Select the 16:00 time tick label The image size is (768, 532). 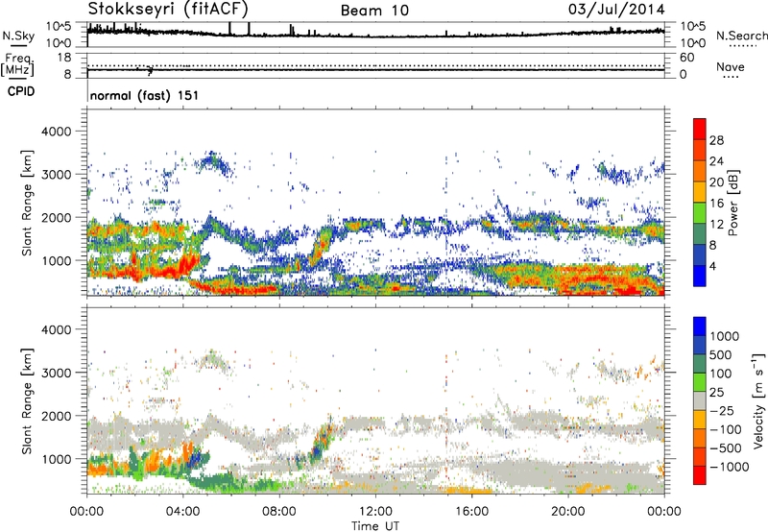(x=471, y=512)
